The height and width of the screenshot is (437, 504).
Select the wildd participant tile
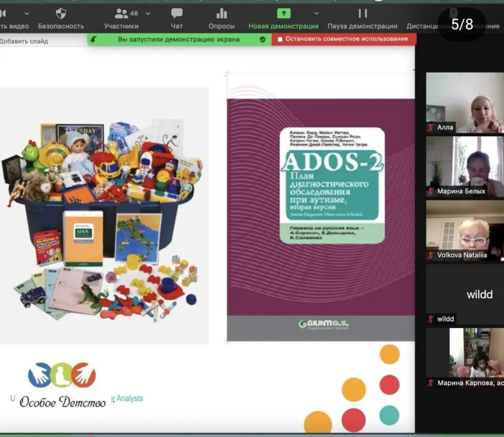pyautogui.click(x=465, y=294)
